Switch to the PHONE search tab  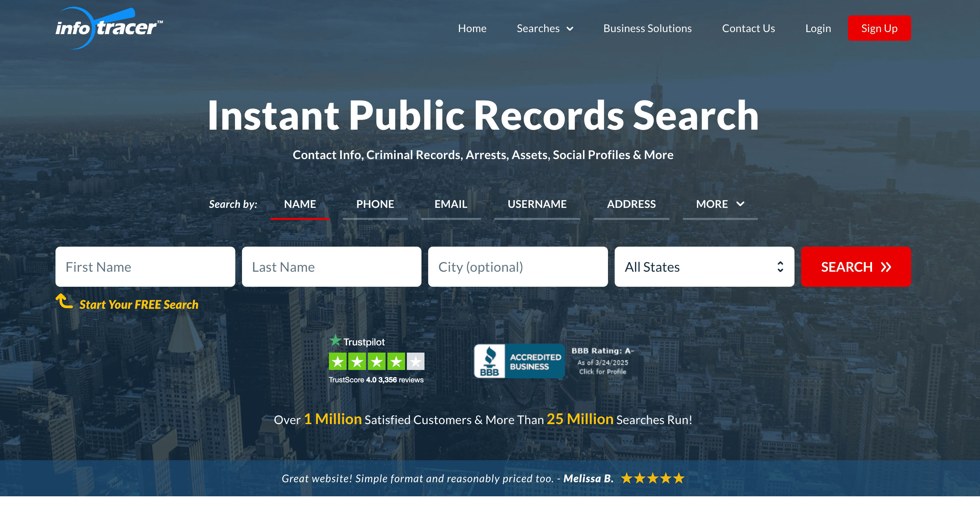(375, 204)
